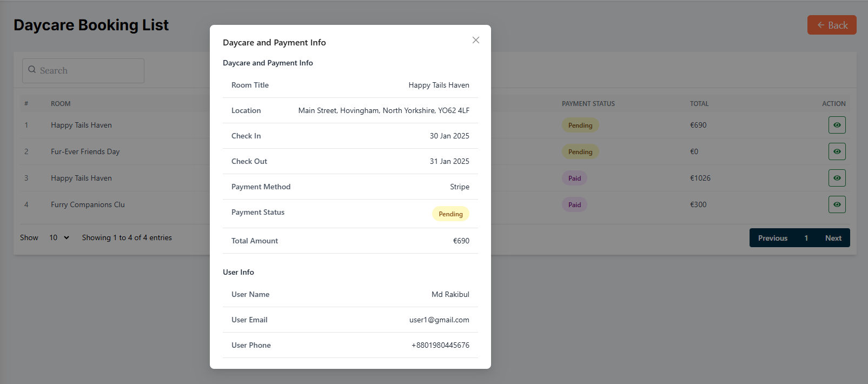Image resolution: width=868 pixels, height=384 pixels.
Task: View details of Fur-Ever Friends Day booking
Action: click(x=837, y=151)
